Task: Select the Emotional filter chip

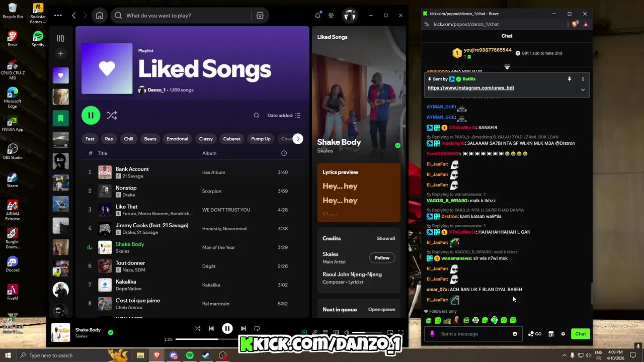Action: pos(178,139)
